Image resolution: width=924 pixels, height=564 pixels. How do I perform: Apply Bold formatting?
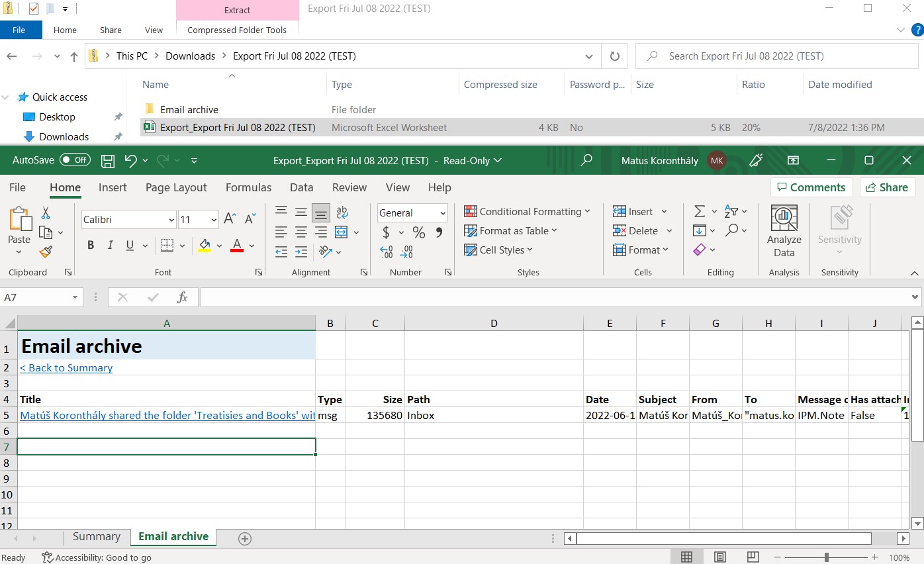click(91, 246)
